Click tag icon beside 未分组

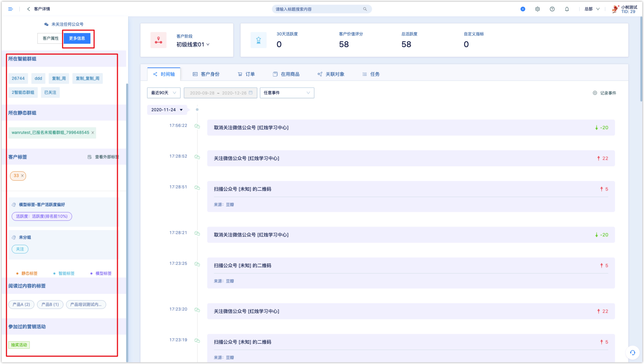(14, 237)
